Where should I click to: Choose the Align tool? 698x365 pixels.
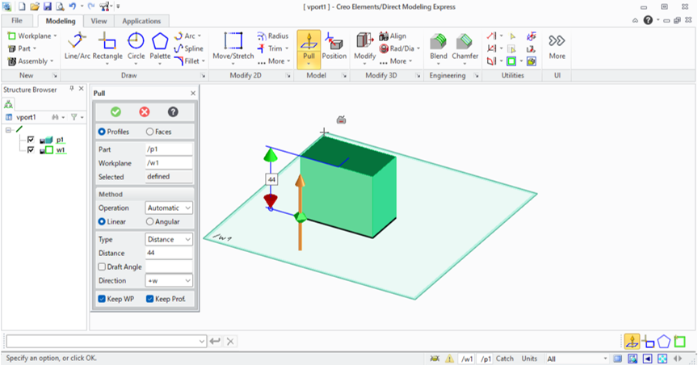click(x=393, y=36)
